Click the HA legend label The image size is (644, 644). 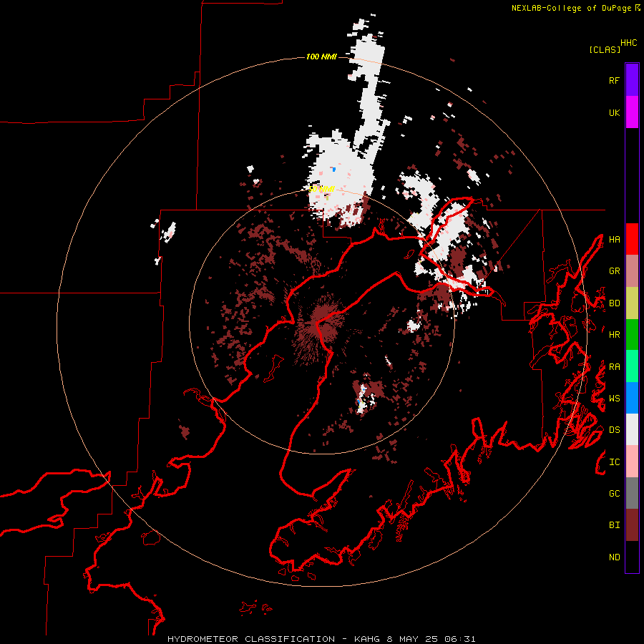614,239
